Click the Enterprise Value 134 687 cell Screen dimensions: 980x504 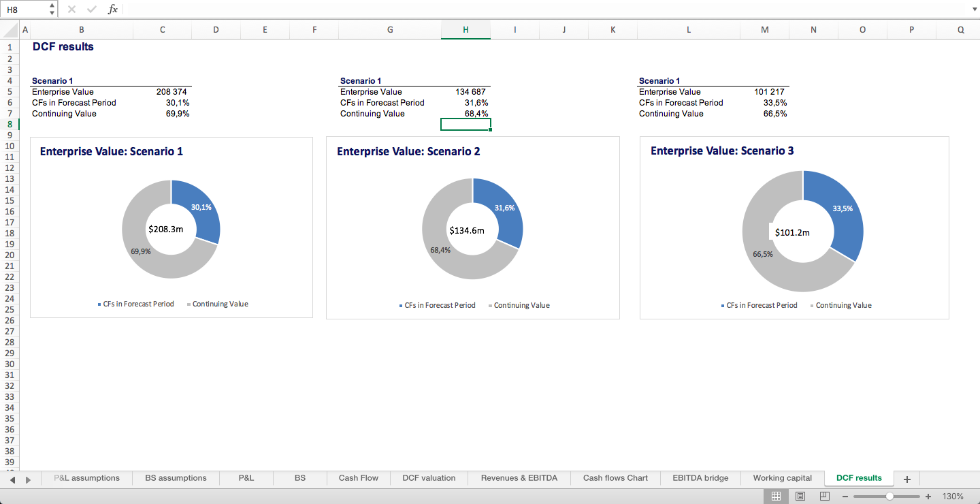click(x=465, y=92)
